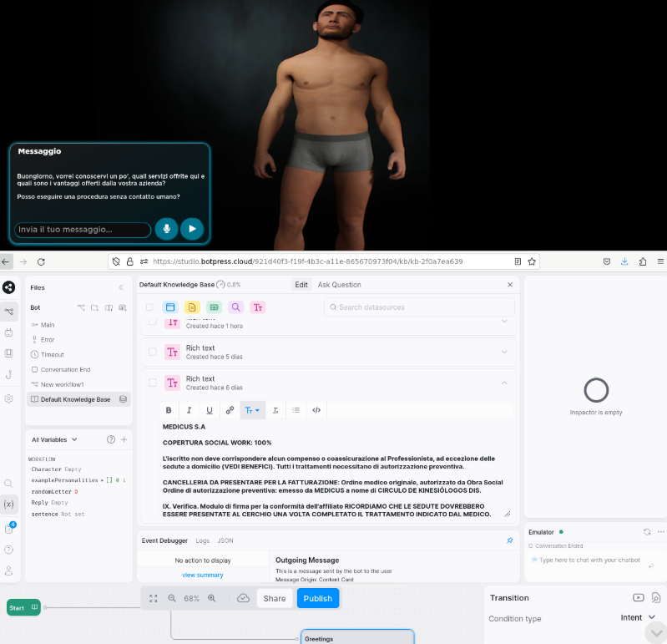
Task: Tick the select-all datasources checkbox
Action: (149, 307)
